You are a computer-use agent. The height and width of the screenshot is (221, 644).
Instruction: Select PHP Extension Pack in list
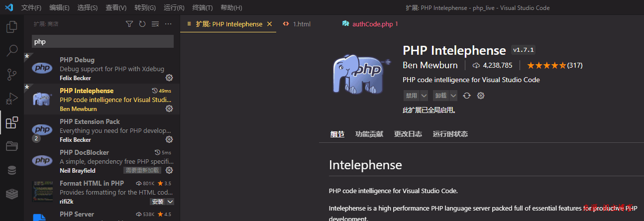[x=102, y=130]
